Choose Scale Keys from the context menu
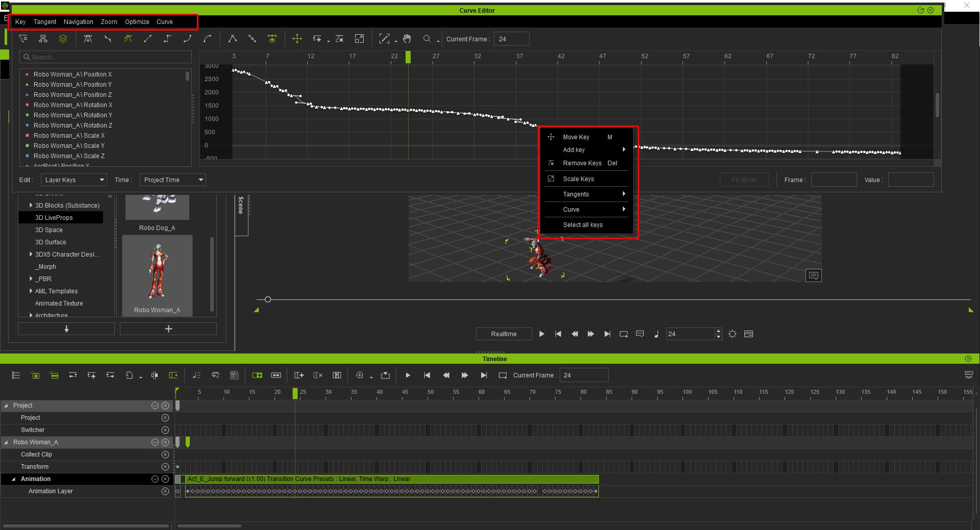This screenshot has width=980, height=530. pos(586,179)
